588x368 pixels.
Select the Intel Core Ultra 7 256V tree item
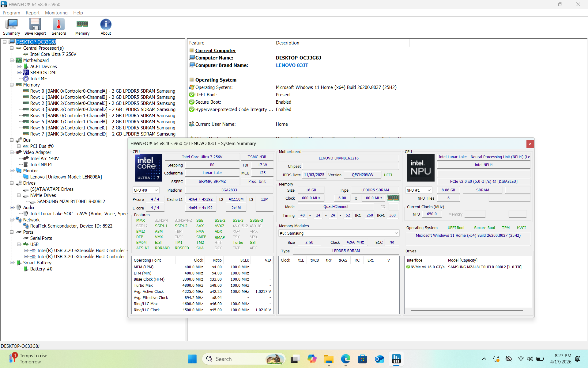coord(53,54)
